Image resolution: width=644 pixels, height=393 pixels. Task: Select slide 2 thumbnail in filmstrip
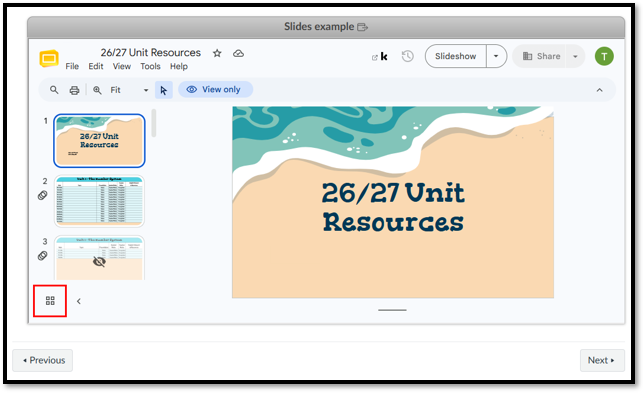(x=99, y=201)
